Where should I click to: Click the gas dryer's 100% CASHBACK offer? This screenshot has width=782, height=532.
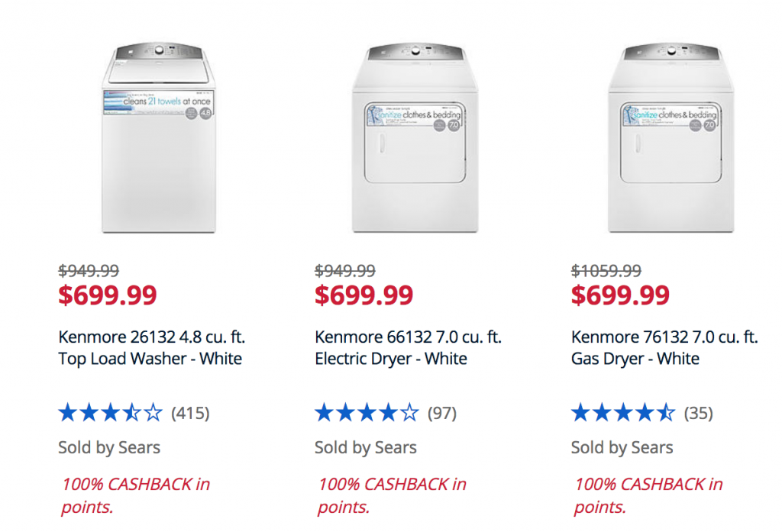pos(648,495)
